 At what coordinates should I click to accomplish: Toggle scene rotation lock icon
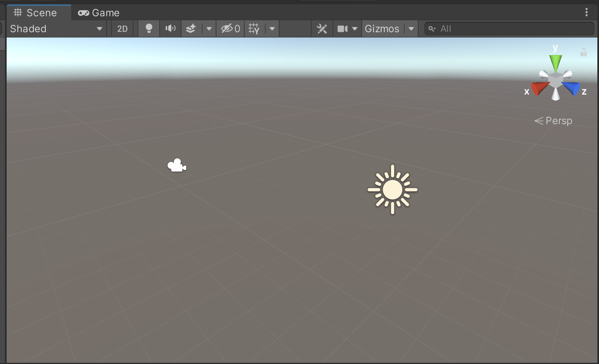[x=584, y=52]
